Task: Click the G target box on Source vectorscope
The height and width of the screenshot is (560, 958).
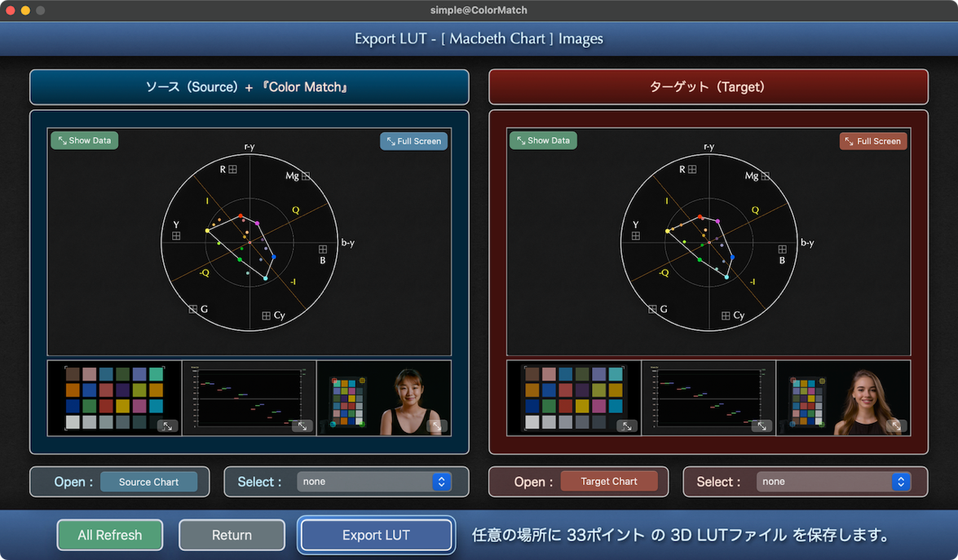Action: [193, 309]
